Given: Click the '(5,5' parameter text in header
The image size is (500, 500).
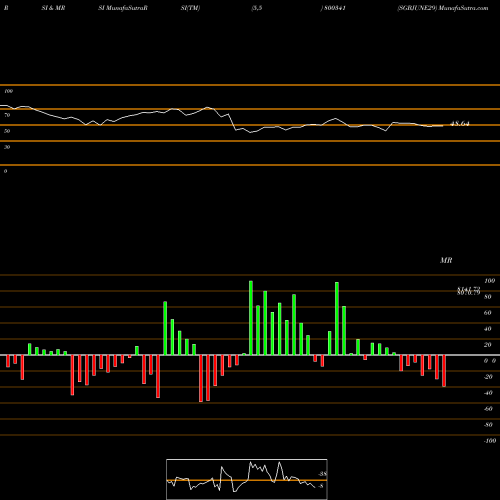Looking at the screenshot, I should pyautogui.click(x=257, y=8).
